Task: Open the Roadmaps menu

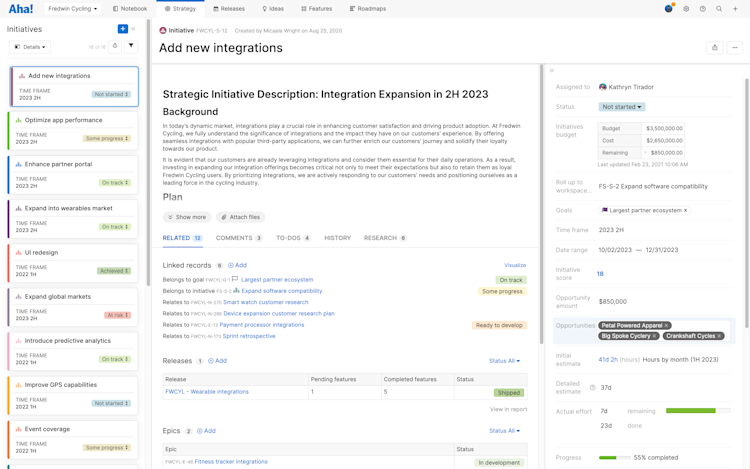Action: tap(368, 9)
